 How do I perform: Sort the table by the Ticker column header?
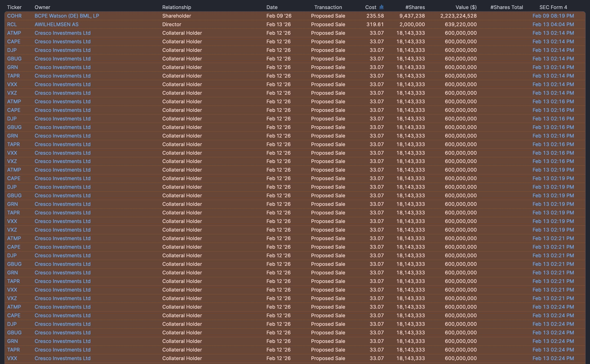pos(14,7)
